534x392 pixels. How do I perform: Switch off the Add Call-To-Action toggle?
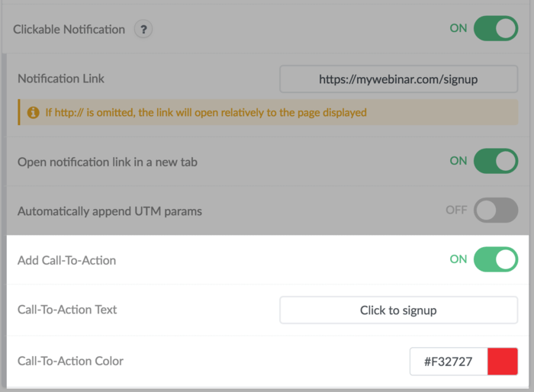point(495,259)
